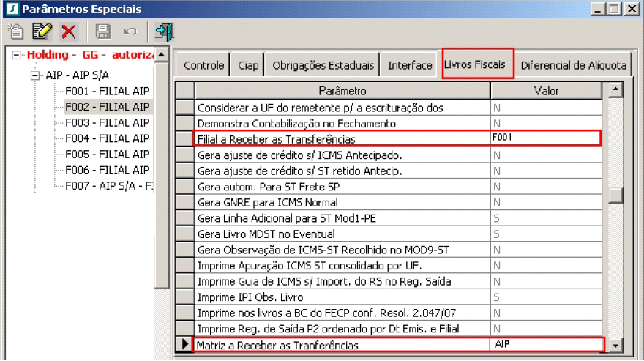Viewport: 644px width, 361px height.
Task: Open the Controle tab
Action: [x=203, y=65]
